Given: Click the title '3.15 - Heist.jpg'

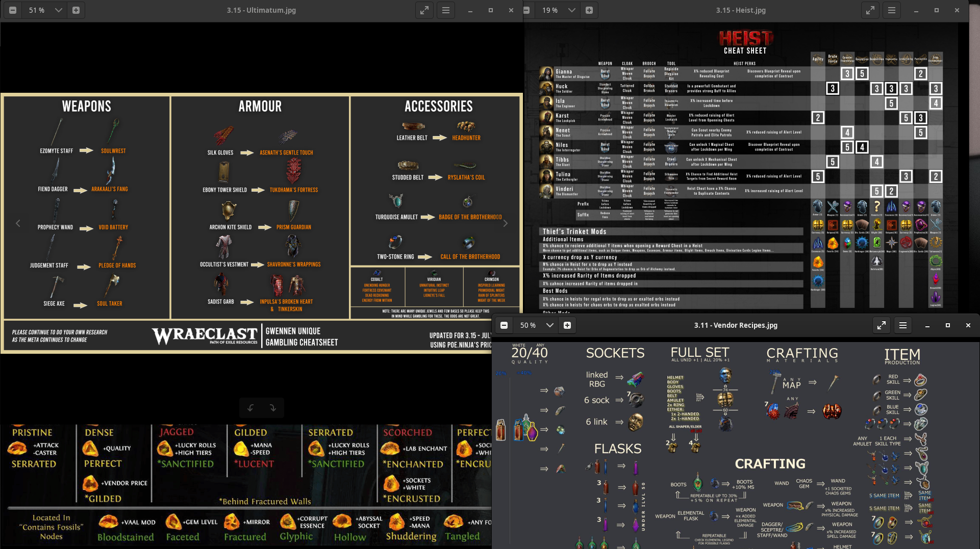Looking at the screenshot, I should coord(741,10).
